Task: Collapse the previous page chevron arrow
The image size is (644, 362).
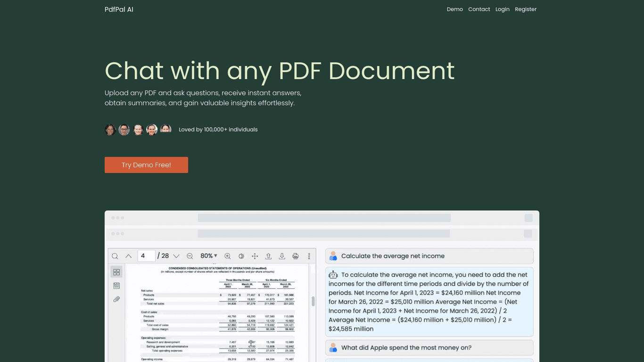Action: click(128, 256)
